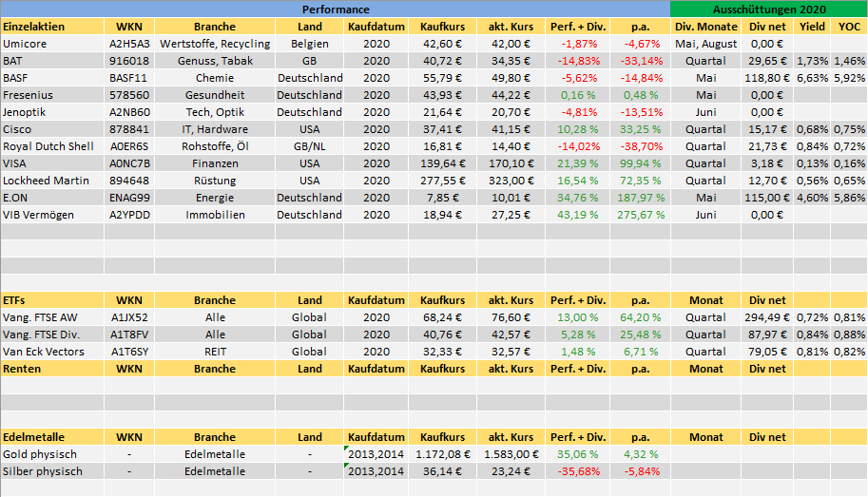
Task: Select the VISA name cell
Action: click(x=52, y=163)
